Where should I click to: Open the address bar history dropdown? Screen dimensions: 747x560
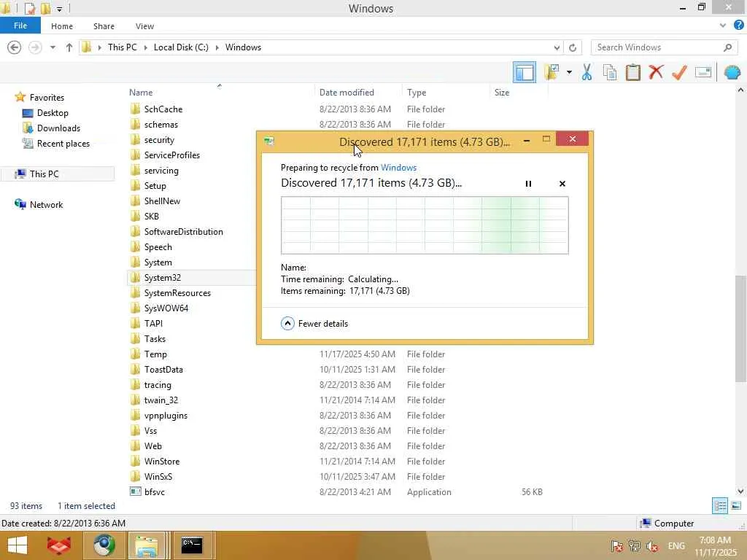coord(557,47)
